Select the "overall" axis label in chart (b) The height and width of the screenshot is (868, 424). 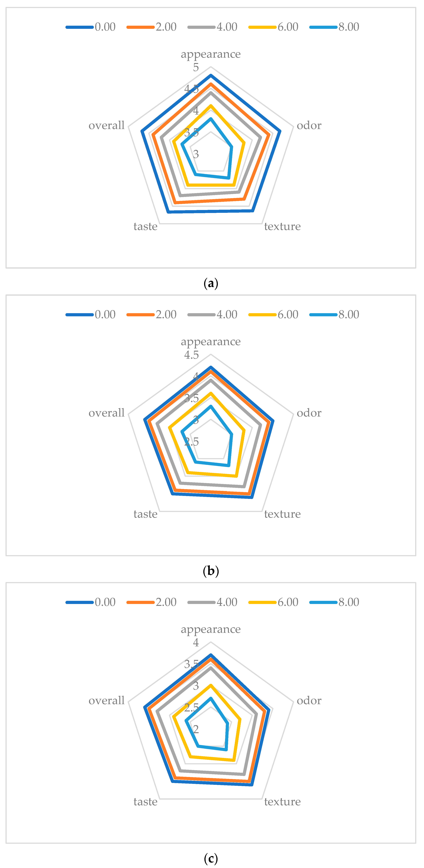[x=107, y=413]
